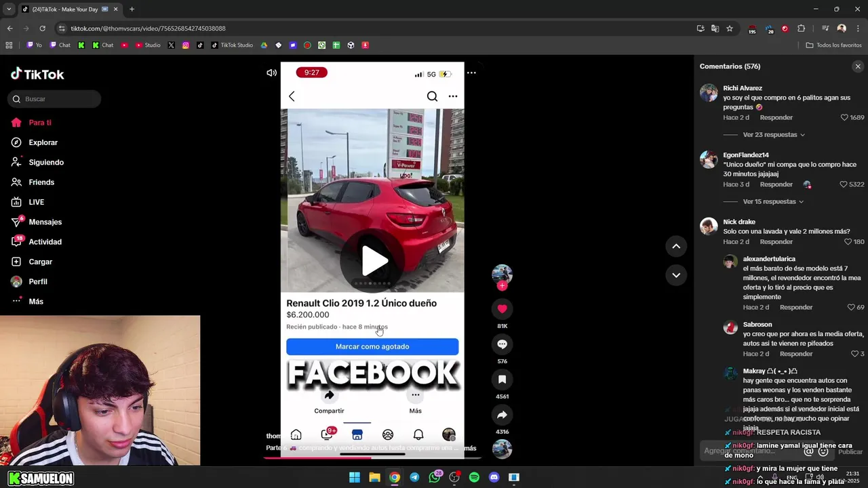Close the Comentarios panel
The height and width of the screenshot is (488, 868).
pos(858,66)
